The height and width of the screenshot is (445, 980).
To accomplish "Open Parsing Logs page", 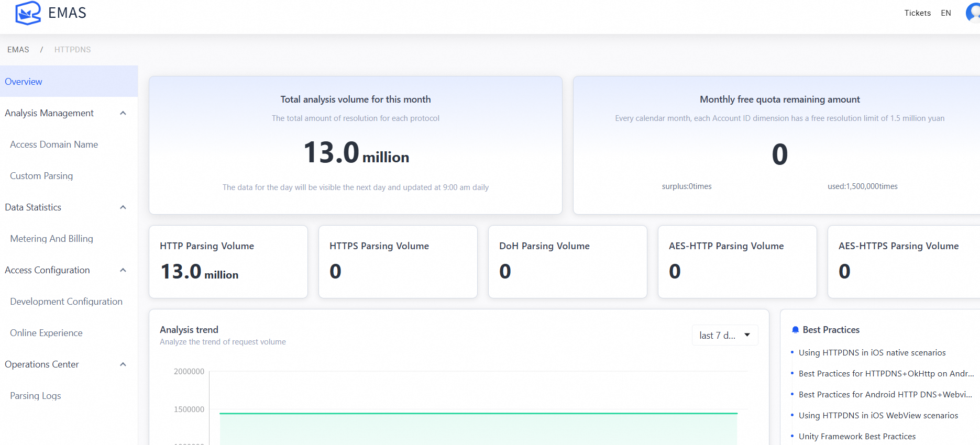I will (36, 396).
